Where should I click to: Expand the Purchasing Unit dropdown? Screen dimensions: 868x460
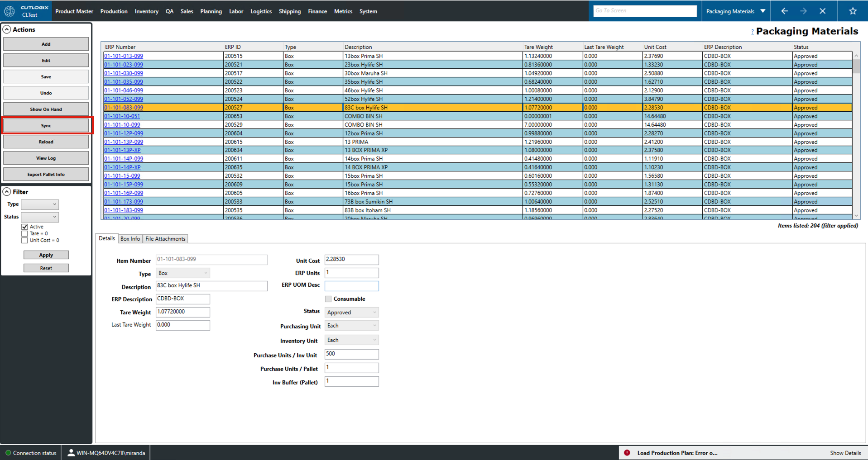tap(351, 326)
